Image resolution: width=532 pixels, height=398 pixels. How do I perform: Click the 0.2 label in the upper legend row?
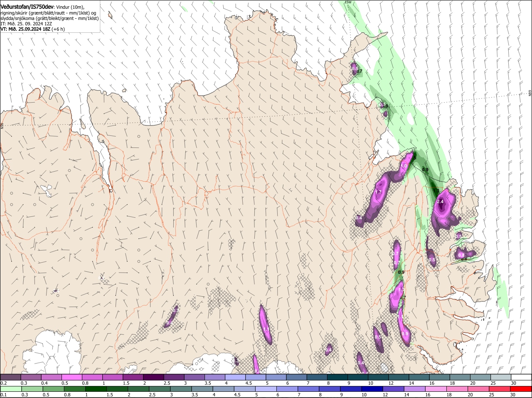point(3,383)
